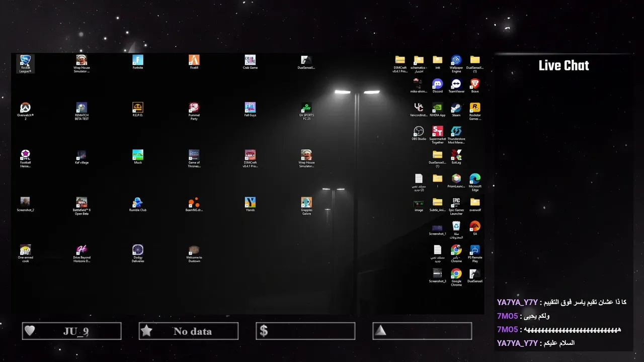Open the Ylands game icon
The width and height of the screenshot is (644, 362).
point(250,205)
